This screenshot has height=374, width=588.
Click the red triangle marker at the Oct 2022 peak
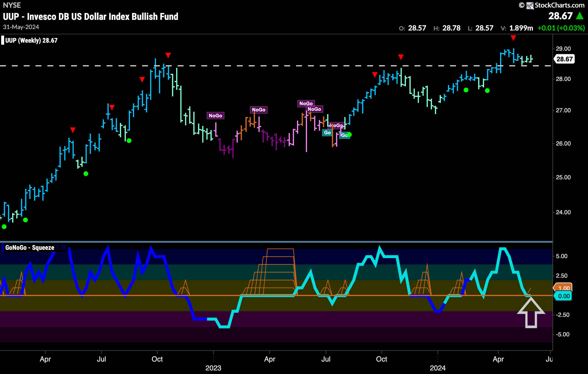point(168,55)
